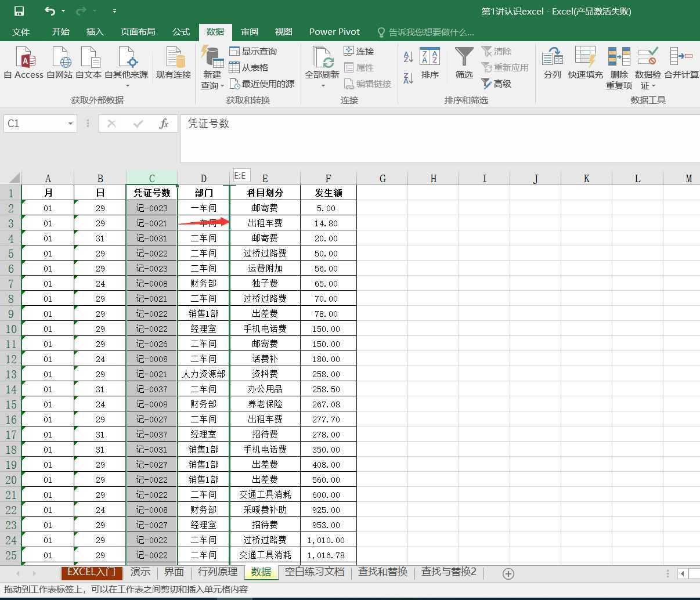
Task: Click 从表格 query icon
Action: 249,67
